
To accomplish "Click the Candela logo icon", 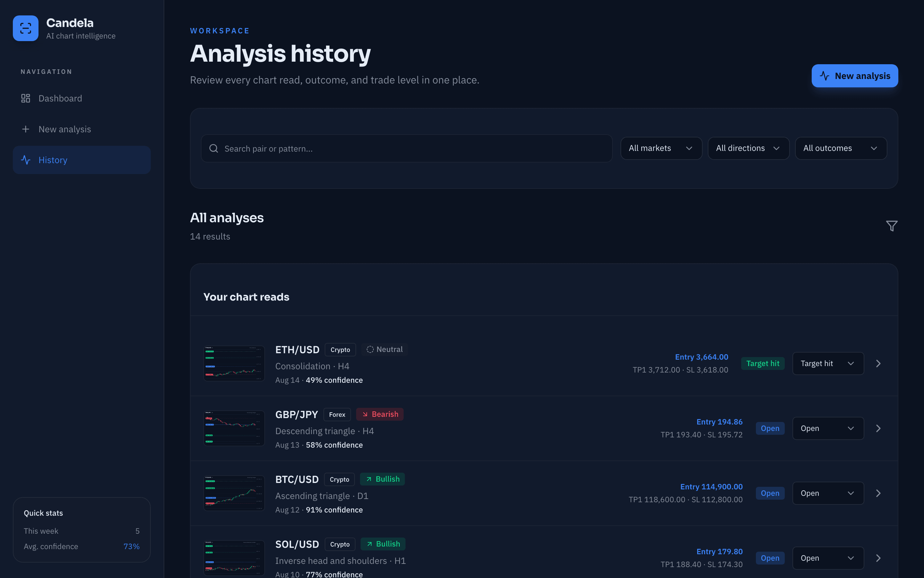I will pos(26,28).
